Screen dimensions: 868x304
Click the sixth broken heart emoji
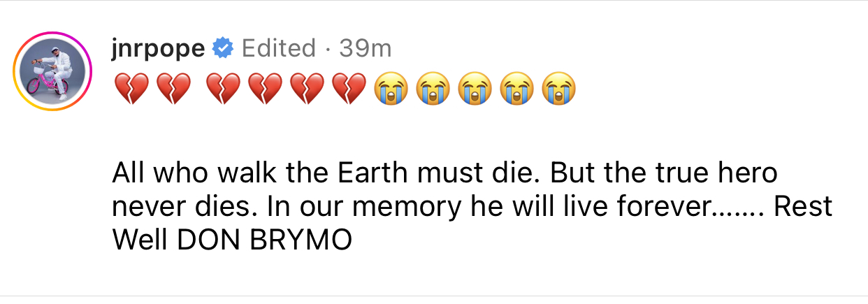tap(348, 89)
